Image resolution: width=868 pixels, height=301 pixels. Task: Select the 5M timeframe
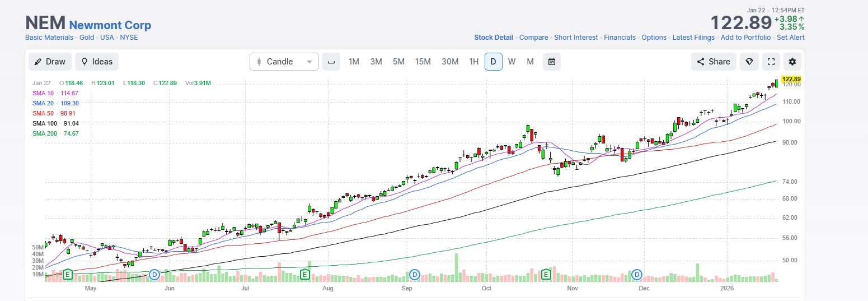point(398,62)
